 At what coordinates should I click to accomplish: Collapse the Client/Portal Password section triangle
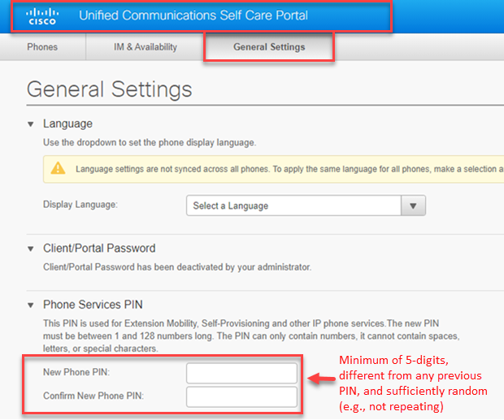[x=31, y=249]
